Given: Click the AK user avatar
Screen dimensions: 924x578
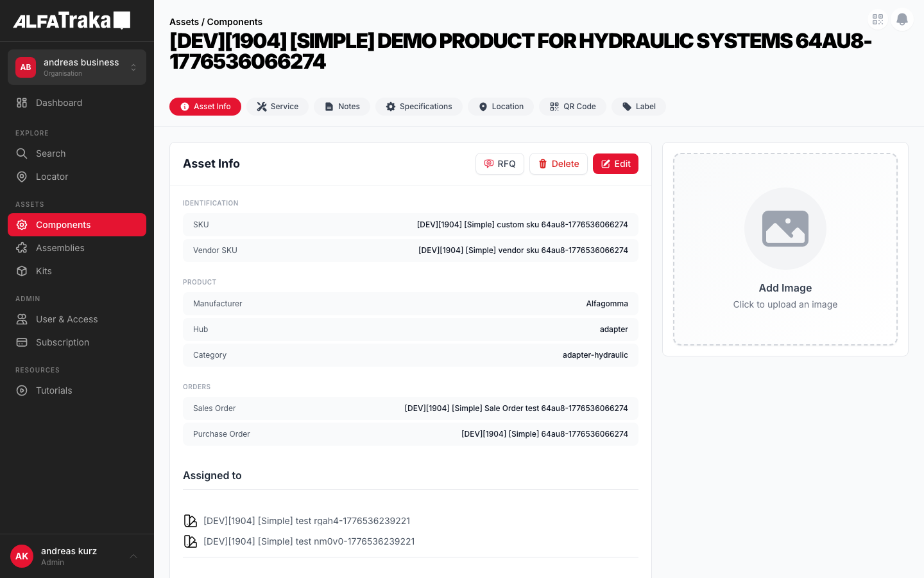Looking at the screenshot, I should [22, 556].
